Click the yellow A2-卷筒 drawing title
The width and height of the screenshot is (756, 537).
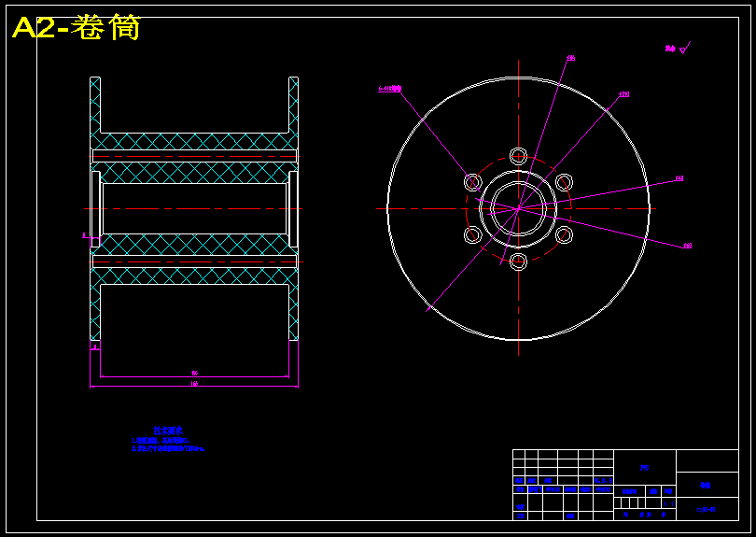77,27
